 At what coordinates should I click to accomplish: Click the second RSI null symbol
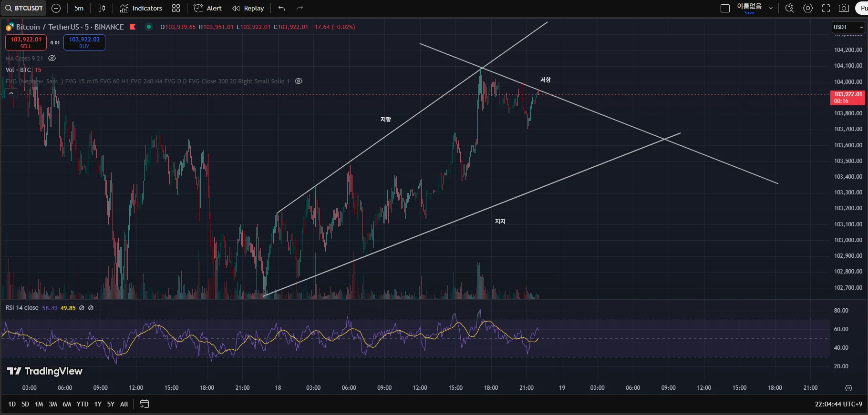pos(91,308)
